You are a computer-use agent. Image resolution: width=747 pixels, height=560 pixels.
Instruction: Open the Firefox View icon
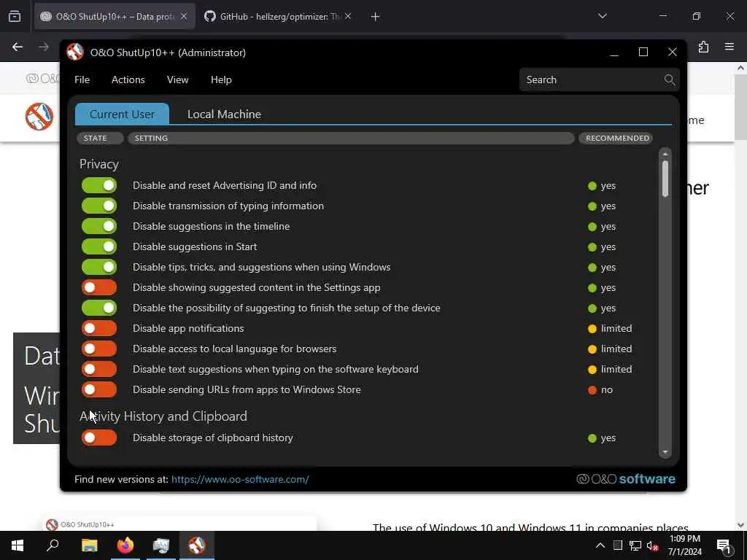pyautogui.click(x=15, y=16)
